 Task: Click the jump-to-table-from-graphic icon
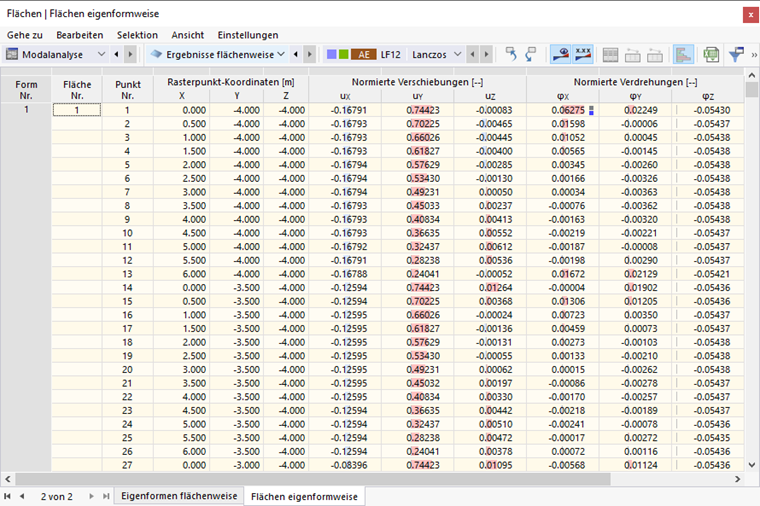[531, 54]
